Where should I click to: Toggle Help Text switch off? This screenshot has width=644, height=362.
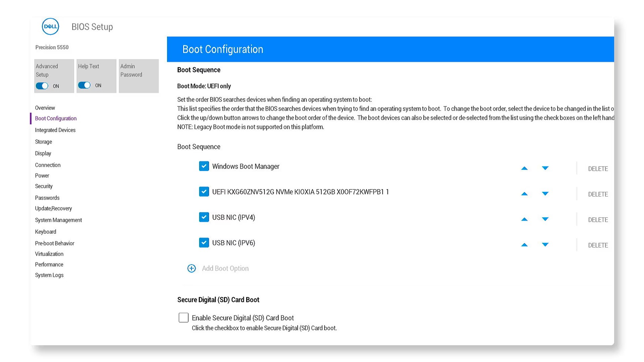pyautogui.click(x=85, y=85)
